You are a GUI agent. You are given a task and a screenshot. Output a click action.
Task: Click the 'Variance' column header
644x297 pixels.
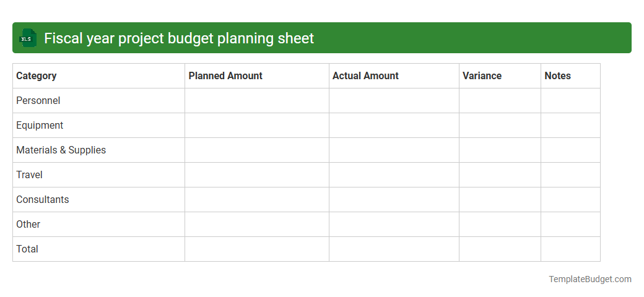click(500, 76)
